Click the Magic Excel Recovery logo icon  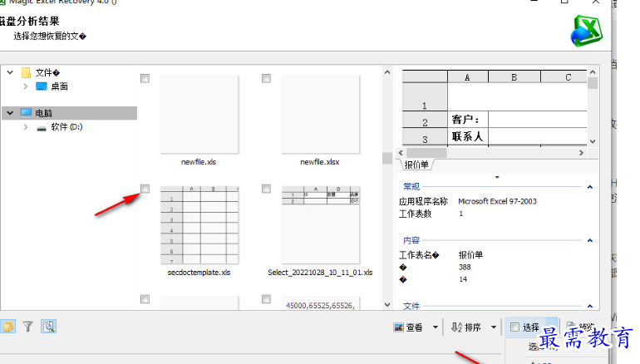(x=587, y=31)
